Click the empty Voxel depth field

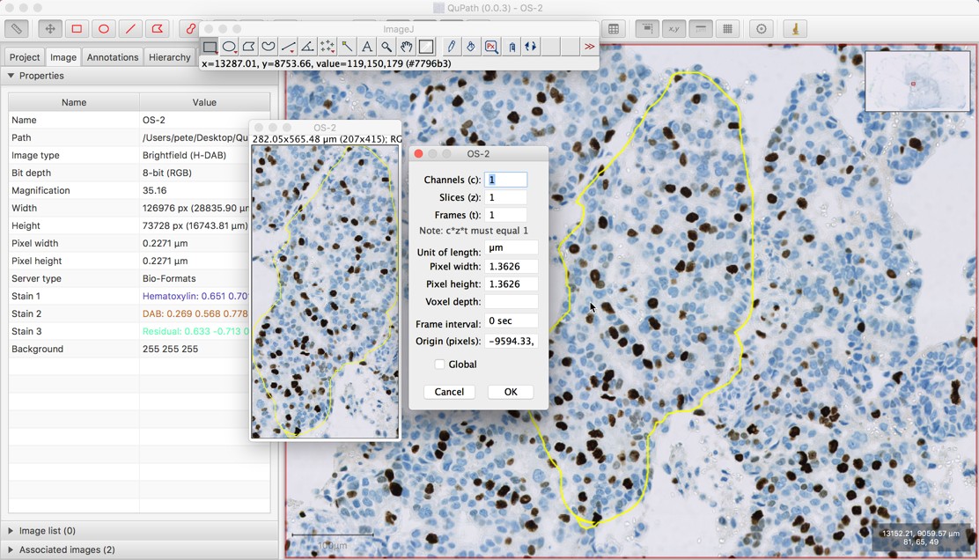[x=512, y=301]
